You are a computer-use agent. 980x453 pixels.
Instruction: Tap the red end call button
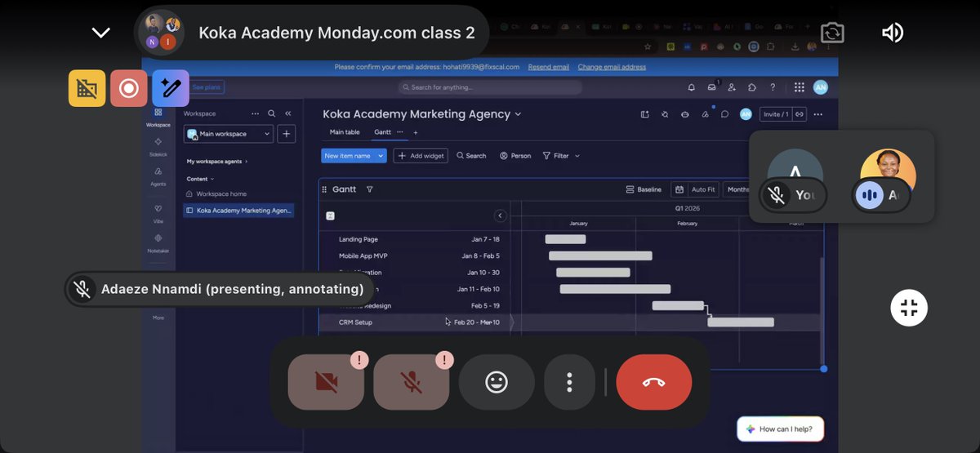654,382
